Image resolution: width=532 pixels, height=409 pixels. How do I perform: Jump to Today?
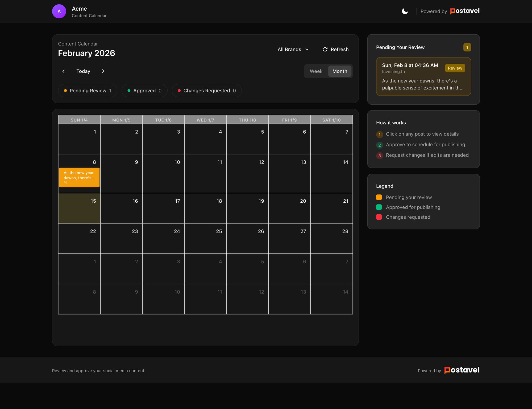[83, 71]
